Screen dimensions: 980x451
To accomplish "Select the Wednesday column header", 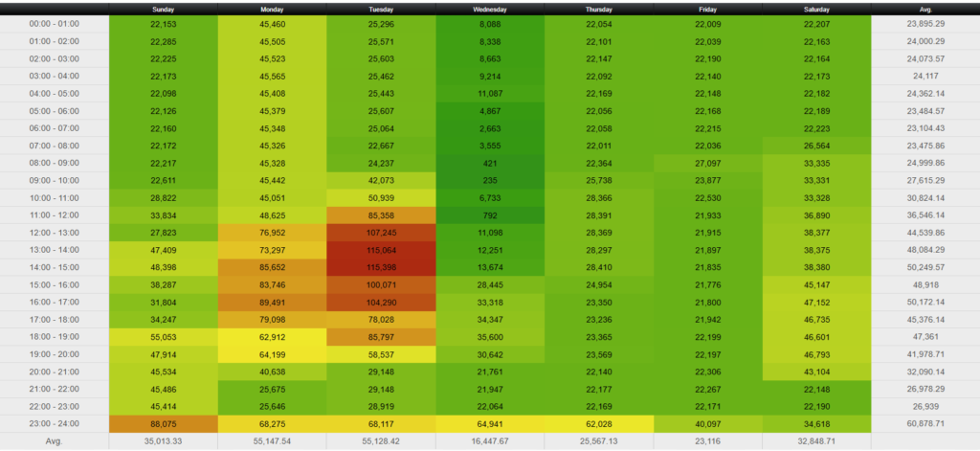I will [x=490, y=10].
